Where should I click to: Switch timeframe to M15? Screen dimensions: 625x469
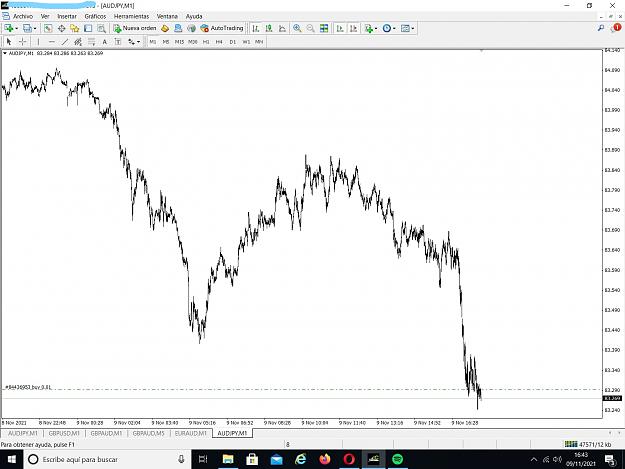coord(179,41)
